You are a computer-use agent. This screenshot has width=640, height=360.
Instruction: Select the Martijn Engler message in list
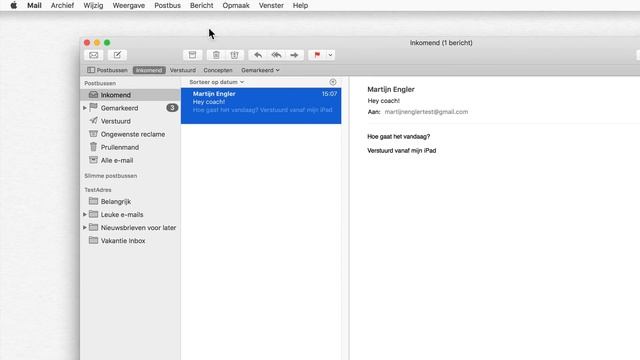click(261, 106)
